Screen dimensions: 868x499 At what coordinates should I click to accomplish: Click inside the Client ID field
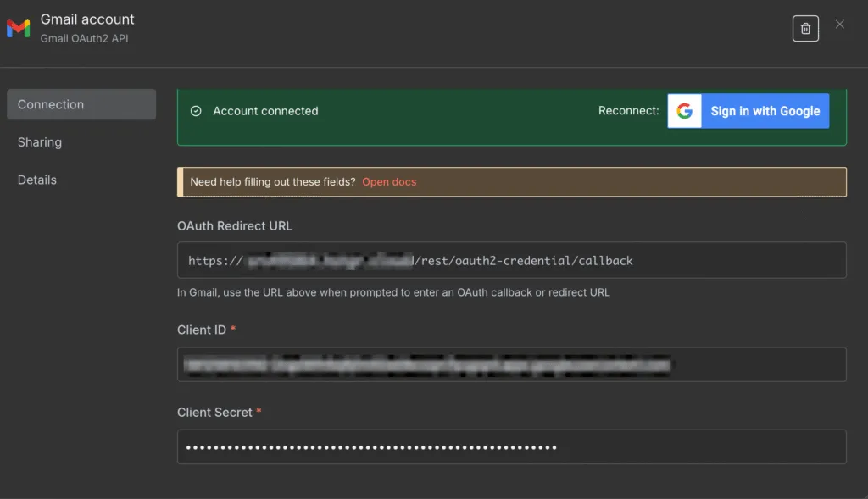(511, 364)
